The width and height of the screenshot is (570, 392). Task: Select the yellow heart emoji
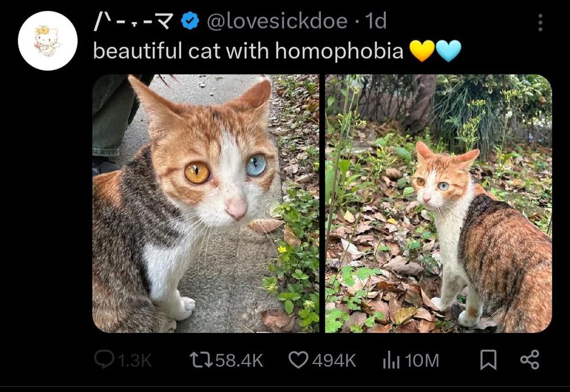click(x=422, y=51)
